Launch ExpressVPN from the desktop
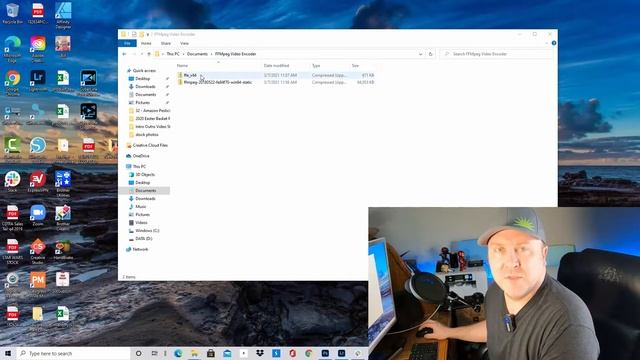 coord(38,182)
